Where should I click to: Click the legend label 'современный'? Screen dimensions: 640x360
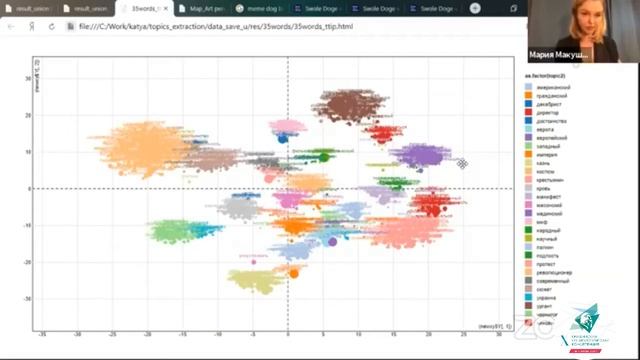pyautogui.click(x=553, y=281)
